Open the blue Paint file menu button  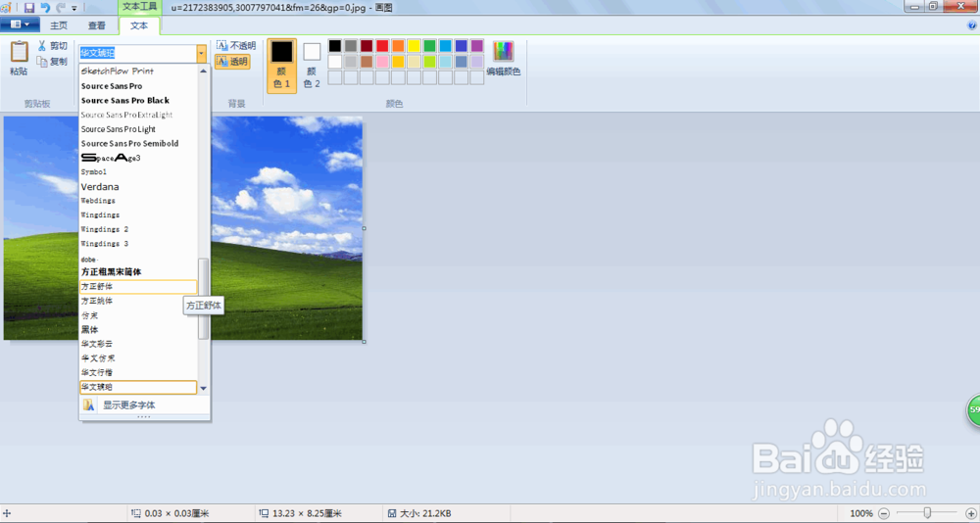pos(20,24)
